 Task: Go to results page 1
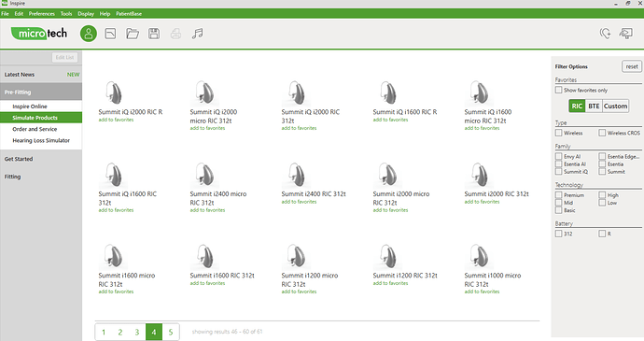104,332
